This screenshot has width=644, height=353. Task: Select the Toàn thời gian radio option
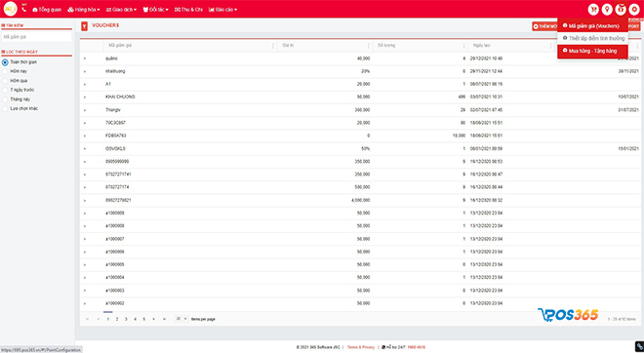[x=5, y=62]
